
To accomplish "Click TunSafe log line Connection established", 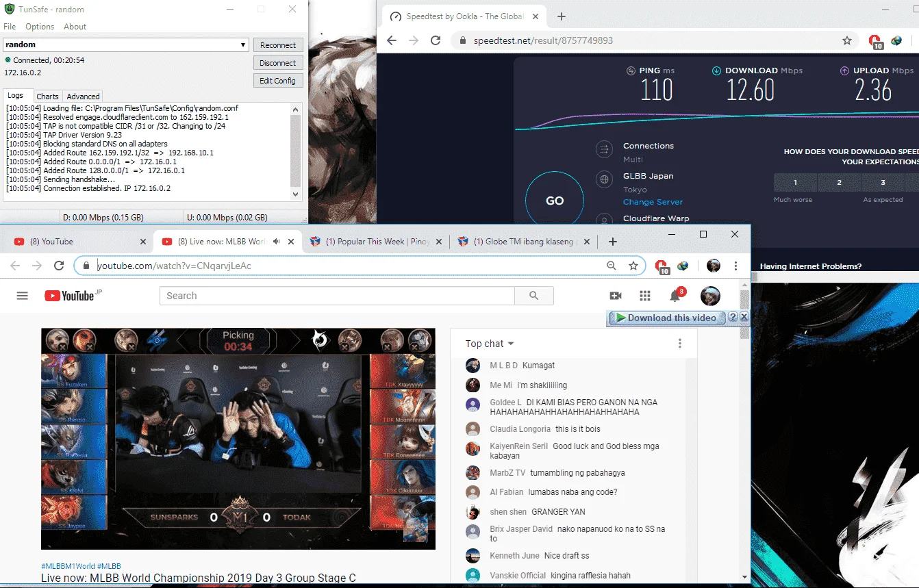I will pos(88,188).
